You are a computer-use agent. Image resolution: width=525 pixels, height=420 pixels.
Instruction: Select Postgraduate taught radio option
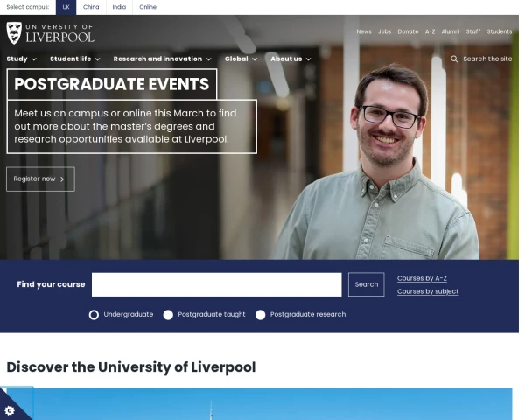click(x=168, y=315)
